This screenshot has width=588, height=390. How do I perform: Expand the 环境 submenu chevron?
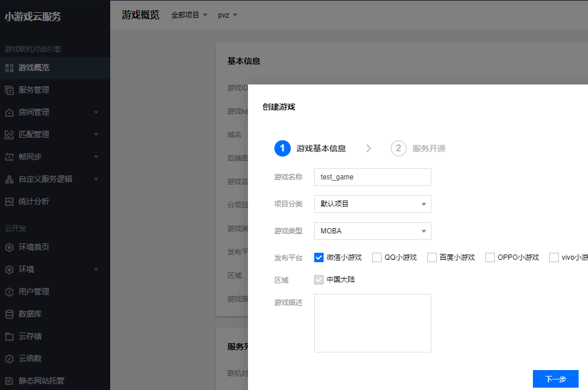(x=96, y=269)
